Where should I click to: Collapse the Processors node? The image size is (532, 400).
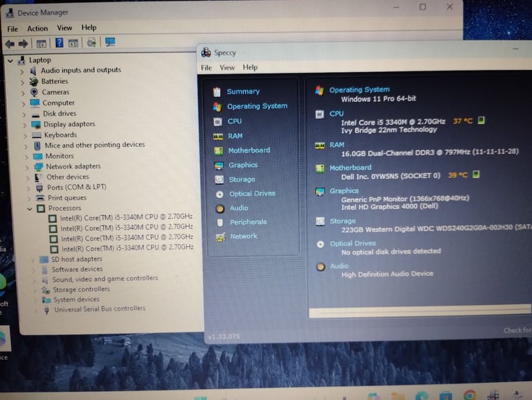(30, 209)
